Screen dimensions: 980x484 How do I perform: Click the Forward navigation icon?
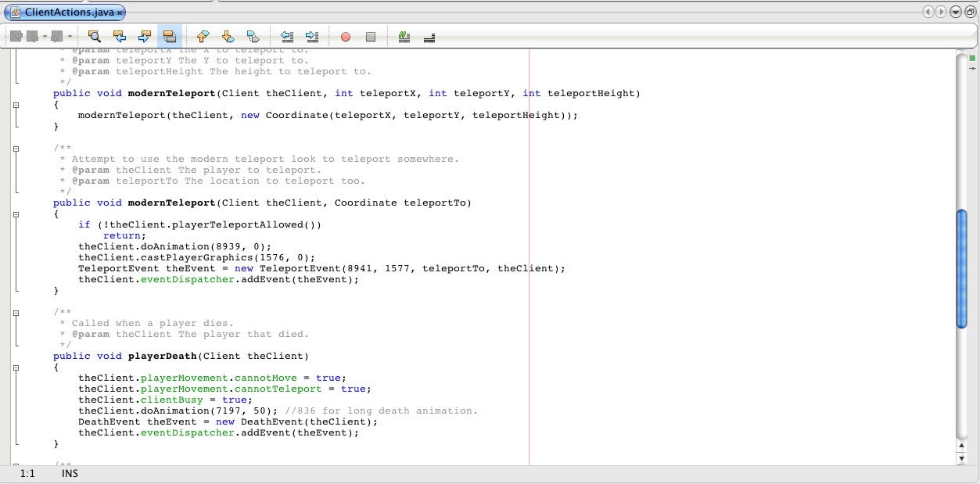[57, 36]
